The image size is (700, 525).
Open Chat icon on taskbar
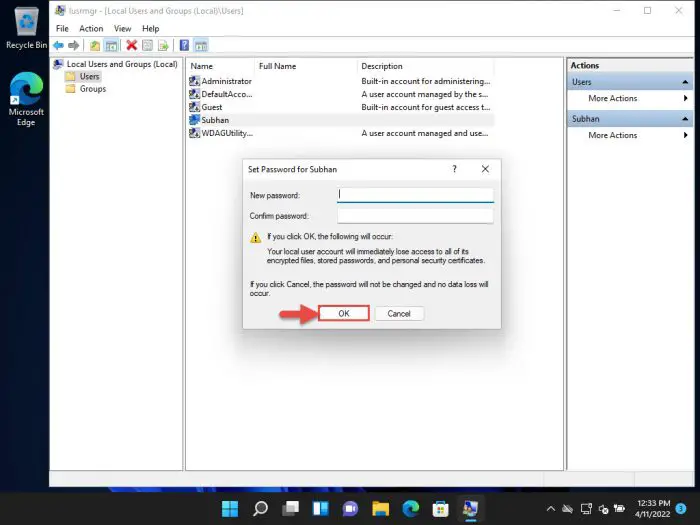[350, 508]
